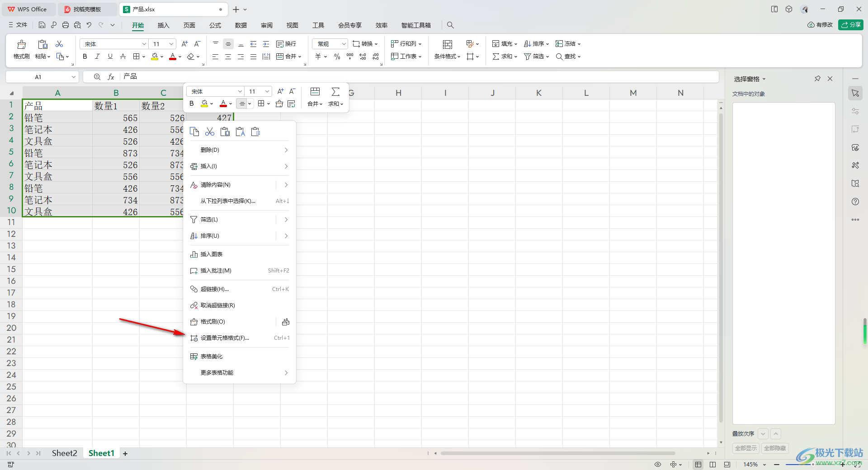Click the 全部隐藏 button
This screenshot has height=470, width=868.
(x=775, y=448)
